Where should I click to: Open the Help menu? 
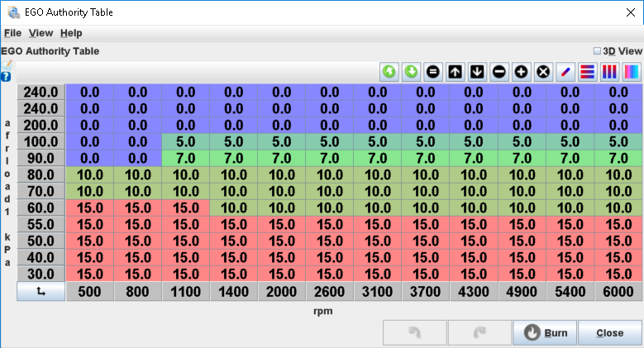(71, 33)
